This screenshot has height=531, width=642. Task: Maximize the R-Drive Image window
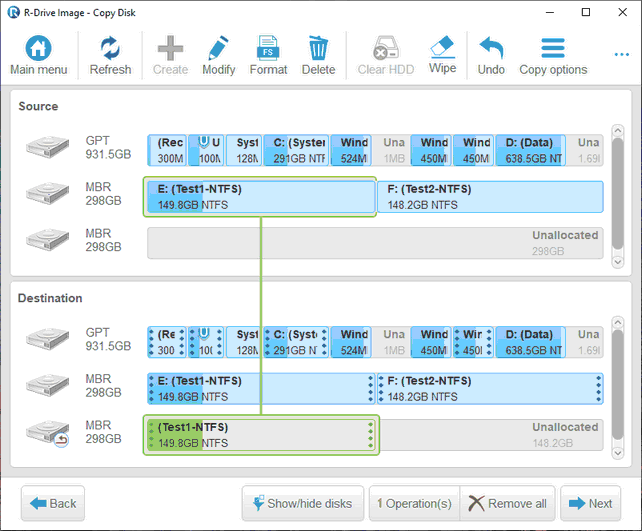pos(586,12)
